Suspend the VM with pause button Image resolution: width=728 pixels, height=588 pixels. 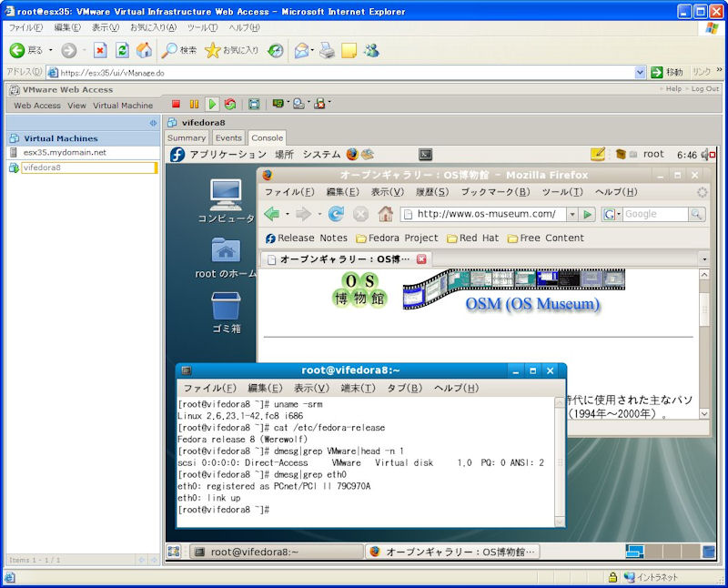click(194, 104)
